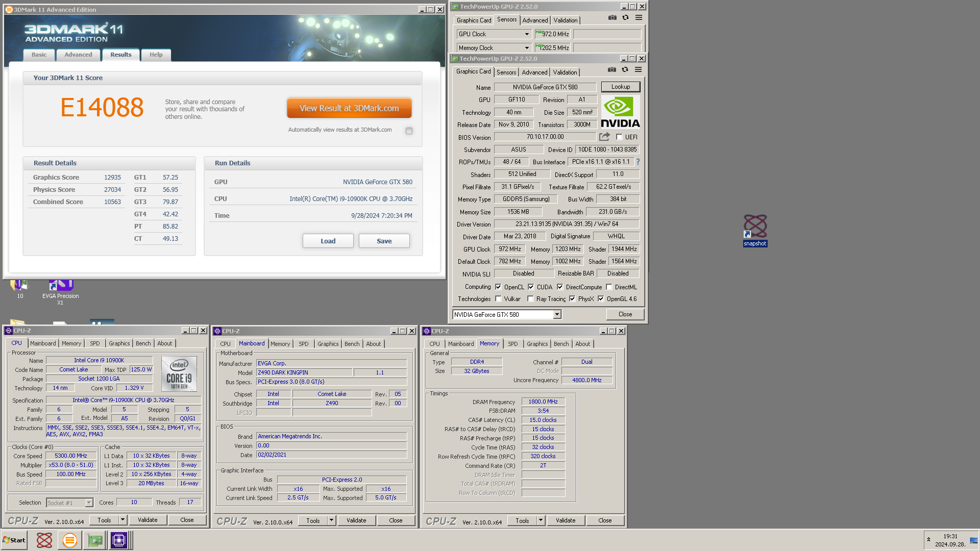Click the network tray icon
The width and height of the screenshot is (980, 551).
974,540
